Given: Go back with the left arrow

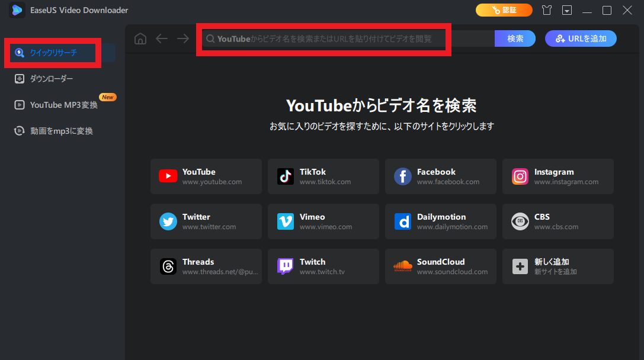Looking at the screenshot, I should click(x=162, y=38).
